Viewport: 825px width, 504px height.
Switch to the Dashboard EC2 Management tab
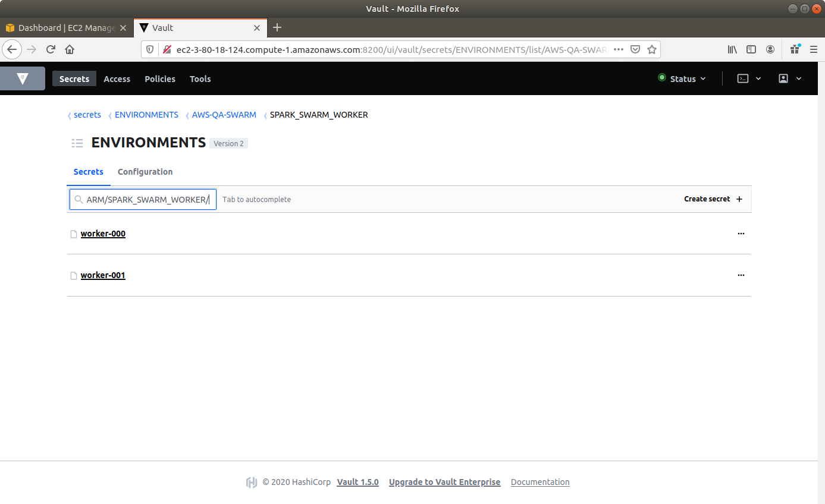(x=67, y=28)
